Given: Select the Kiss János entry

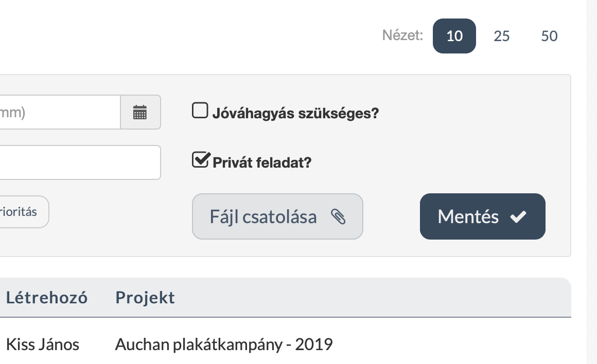Looking at the screenshot, I should tap(43, 344).
